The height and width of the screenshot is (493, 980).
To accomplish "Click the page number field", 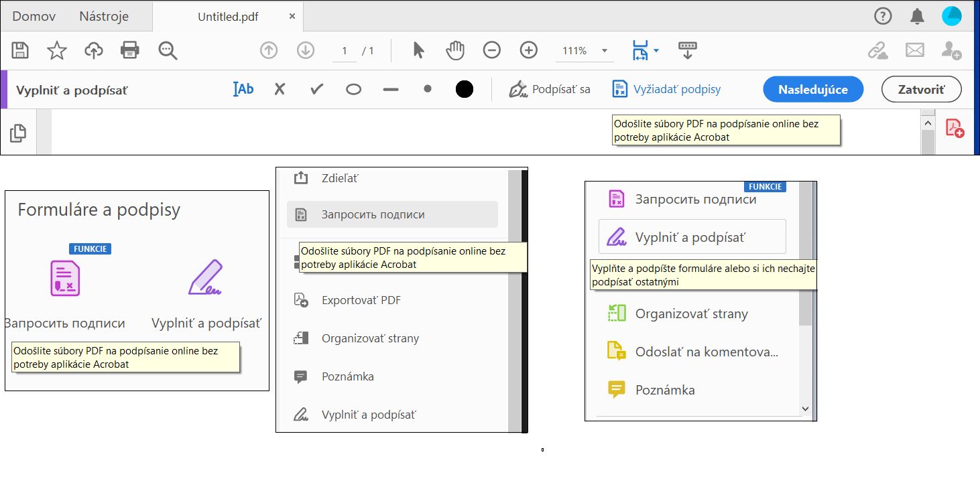I will tap(345, 51).
